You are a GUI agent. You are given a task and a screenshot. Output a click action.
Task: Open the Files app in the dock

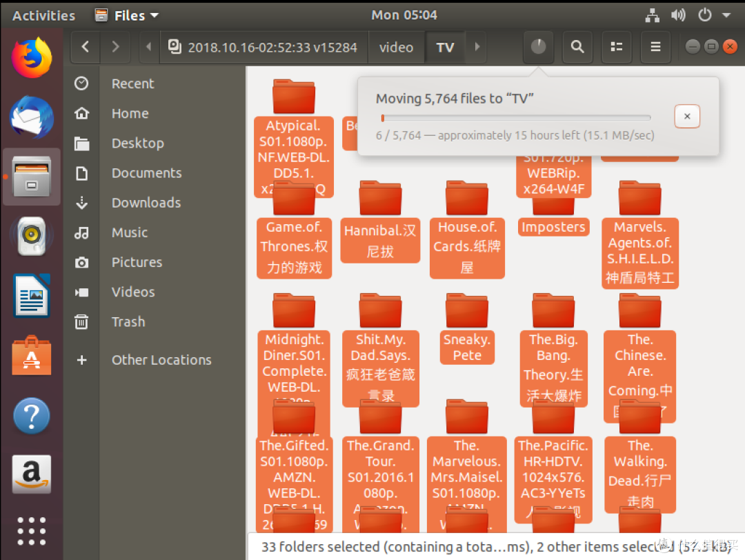[31, 177]
